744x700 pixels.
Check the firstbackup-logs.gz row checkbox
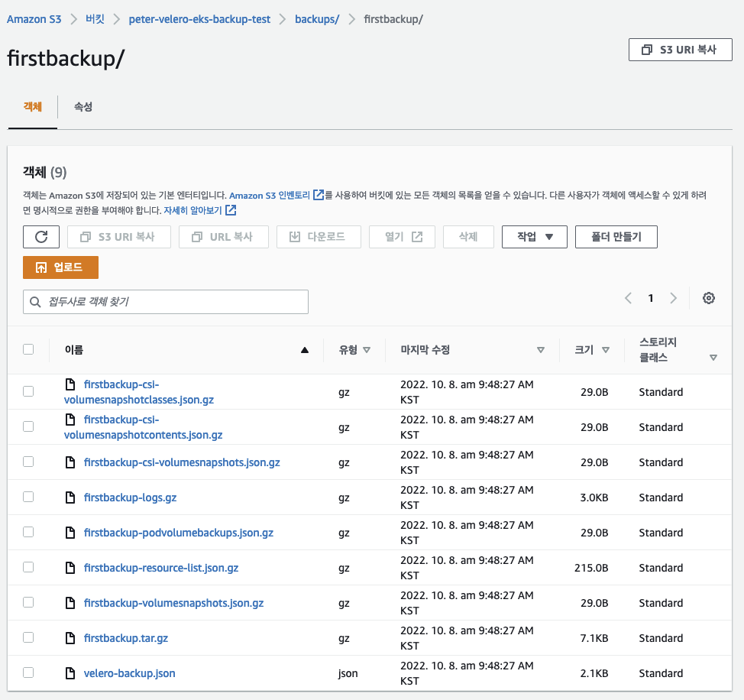[28, 497]
